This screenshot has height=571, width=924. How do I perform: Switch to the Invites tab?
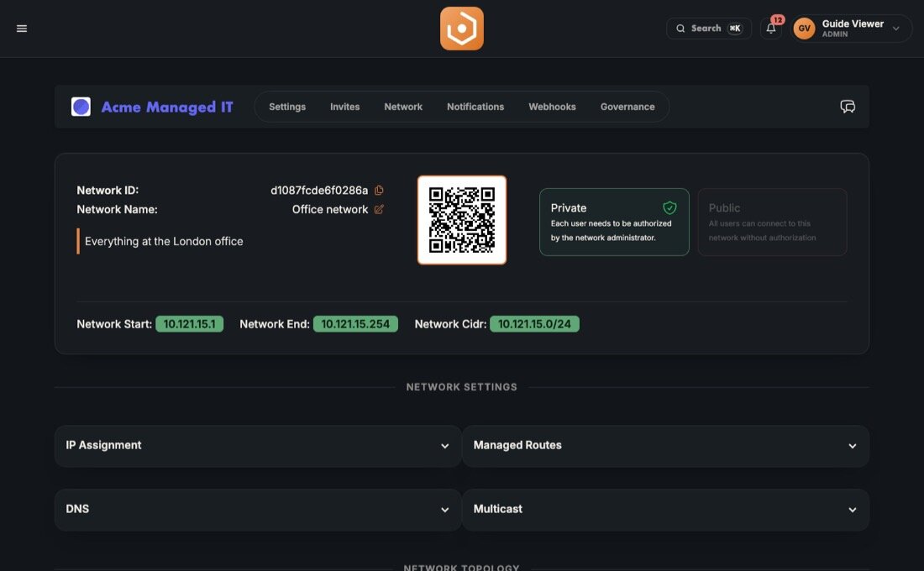point(344,107)
